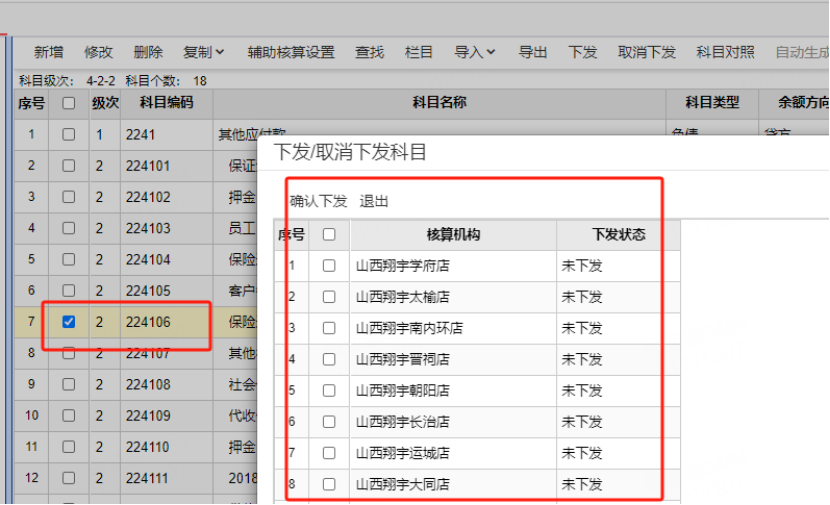Toggle select-all checkbox in subject table header

68,103
